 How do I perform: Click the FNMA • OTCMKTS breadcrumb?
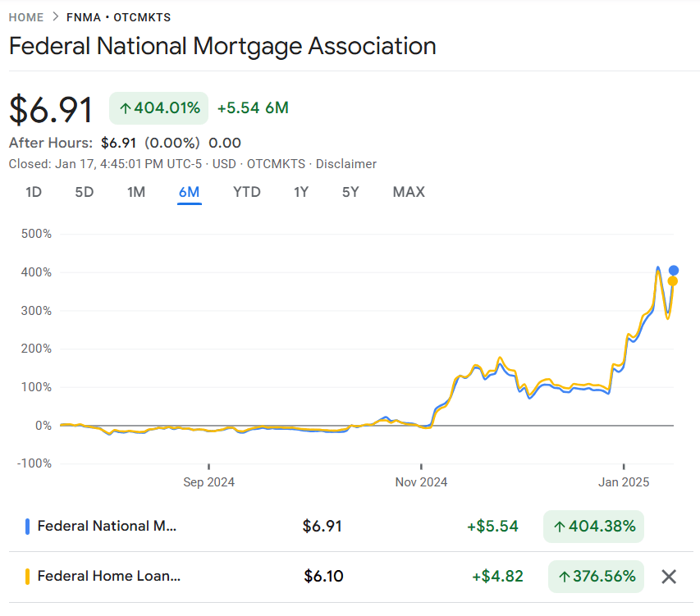point(117,16)
